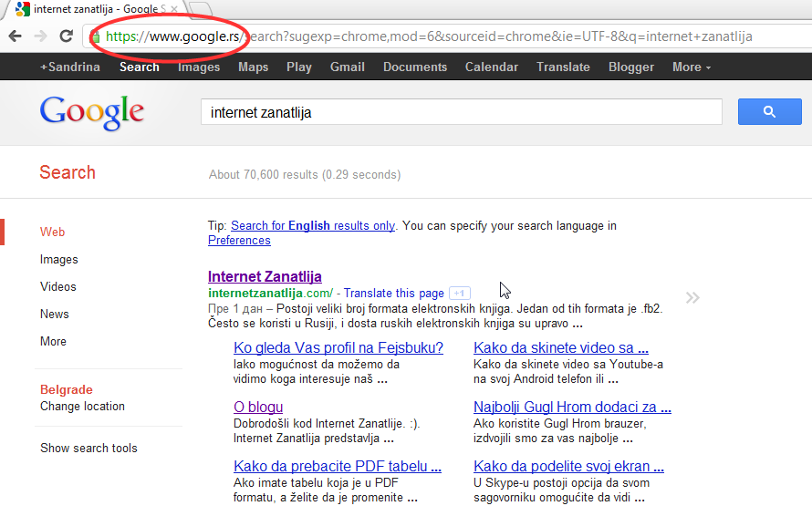Select the 'internet zanatlija - Google' browser tab

[96, 9]
